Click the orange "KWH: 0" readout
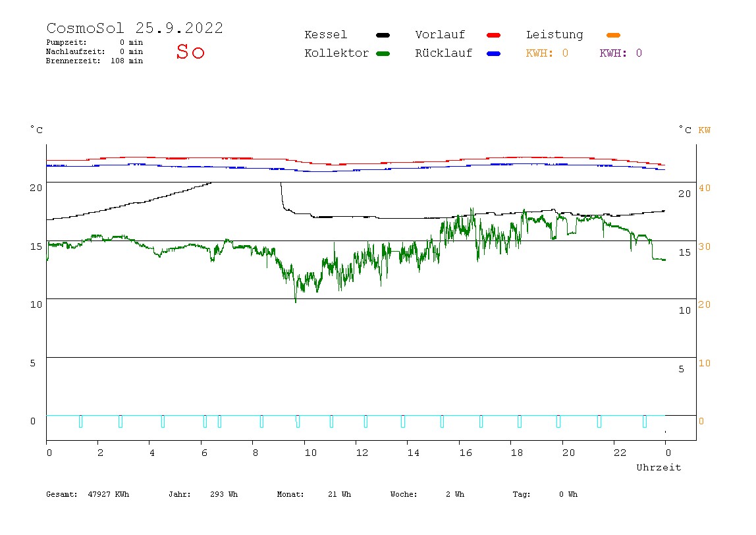Screen dimensions: 756x535 547,53
